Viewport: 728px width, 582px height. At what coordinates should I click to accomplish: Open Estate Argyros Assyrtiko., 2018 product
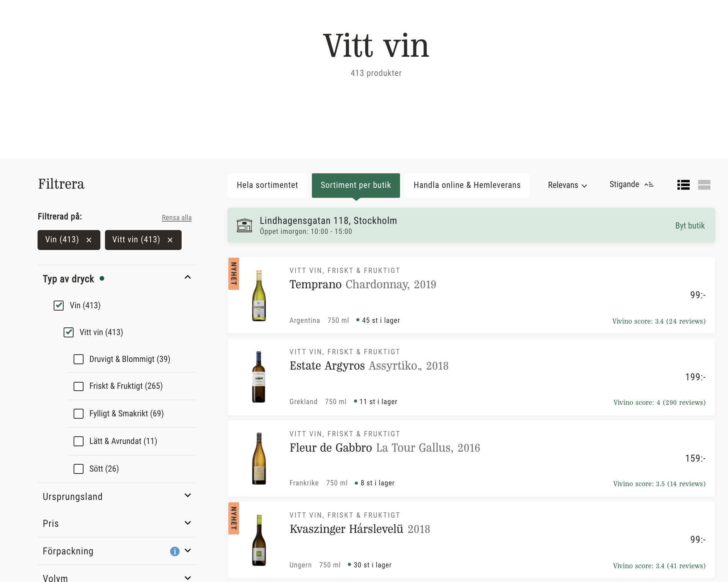[x=369, y=366]
